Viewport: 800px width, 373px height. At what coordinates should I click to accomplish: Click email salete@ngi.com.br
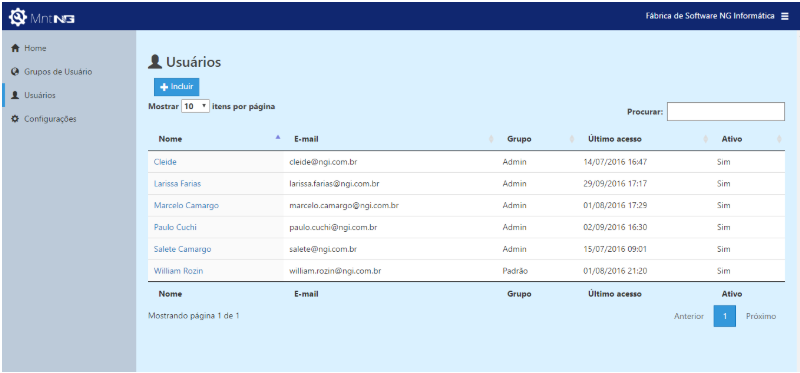tap(322, 249)
